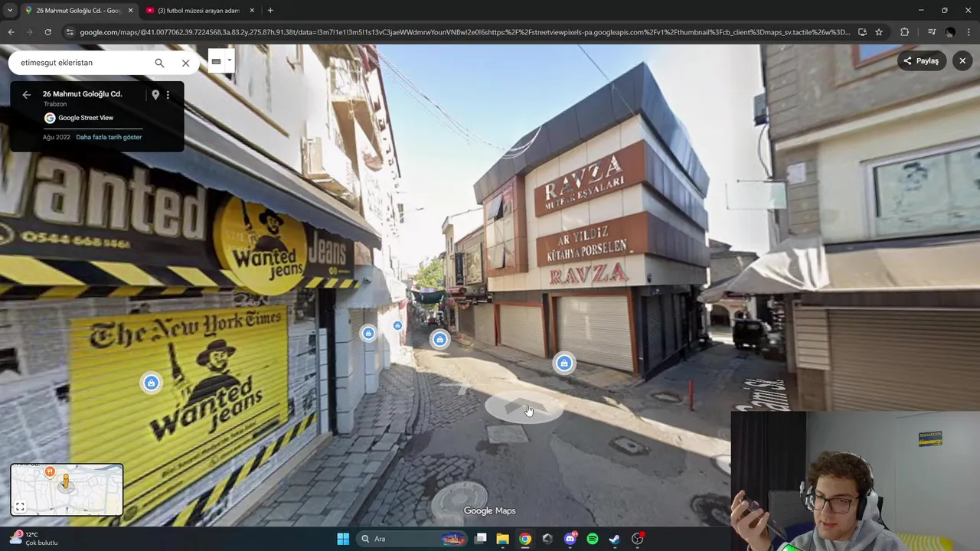Image resolution: width=980 pixels, height=551 pixels.
Task: Open Daha fazla tarih göster link
Action: 109,137
